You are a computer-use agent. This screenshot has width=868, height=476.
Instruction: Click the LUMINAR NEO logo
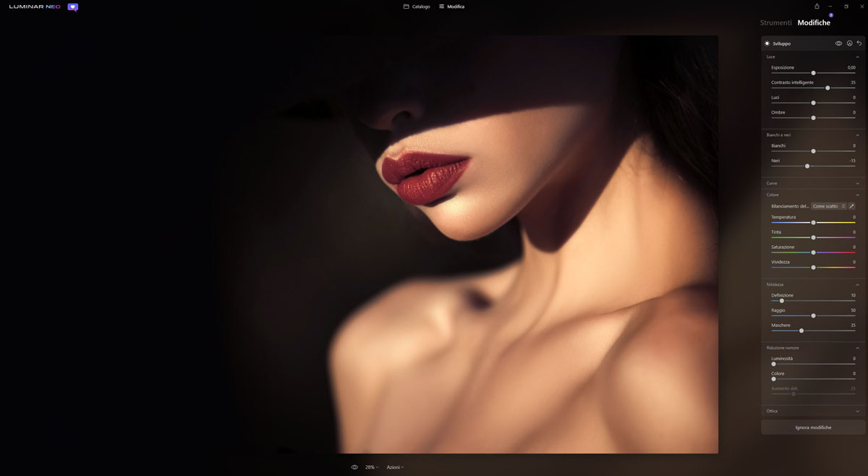(34, 7)
